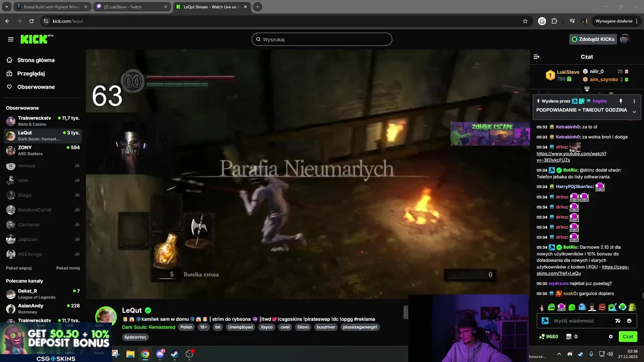Open Steam from the taskbar
This screenshot has height=362, width=644.
174,354
